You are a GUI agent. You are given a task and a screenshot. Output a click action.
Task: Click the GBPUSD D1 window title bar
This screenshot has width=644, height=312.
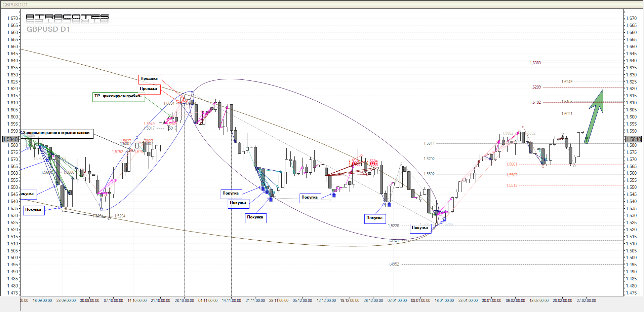click(x=322, y=4)
